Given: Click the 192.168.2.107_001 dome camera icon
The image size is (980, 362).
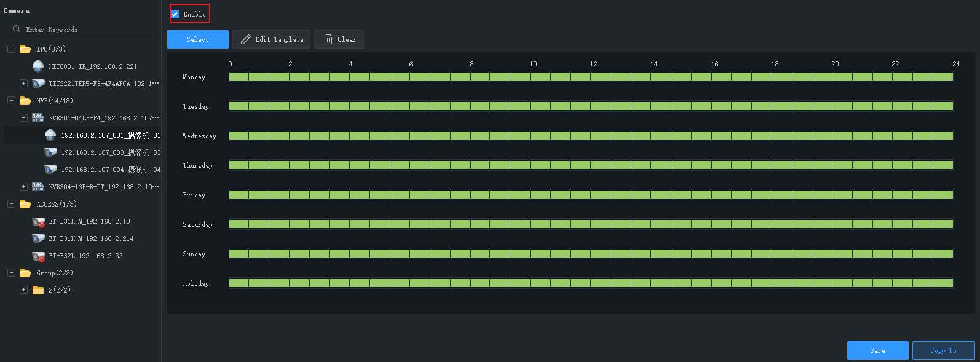Looking at the screenshot, I should pyautogui.click(x=50, y=135).
